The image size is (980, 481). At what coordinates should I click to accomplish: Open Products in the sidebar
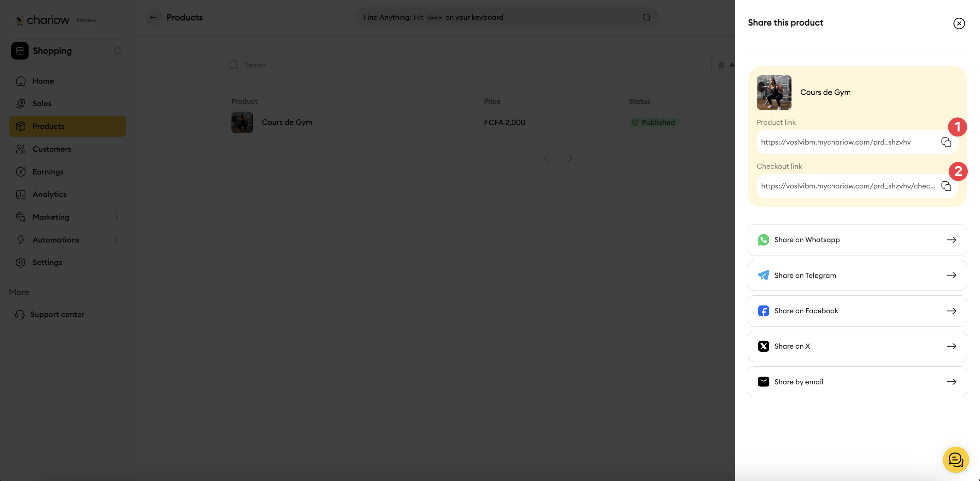pyautogui.click(x=67, y=126)
